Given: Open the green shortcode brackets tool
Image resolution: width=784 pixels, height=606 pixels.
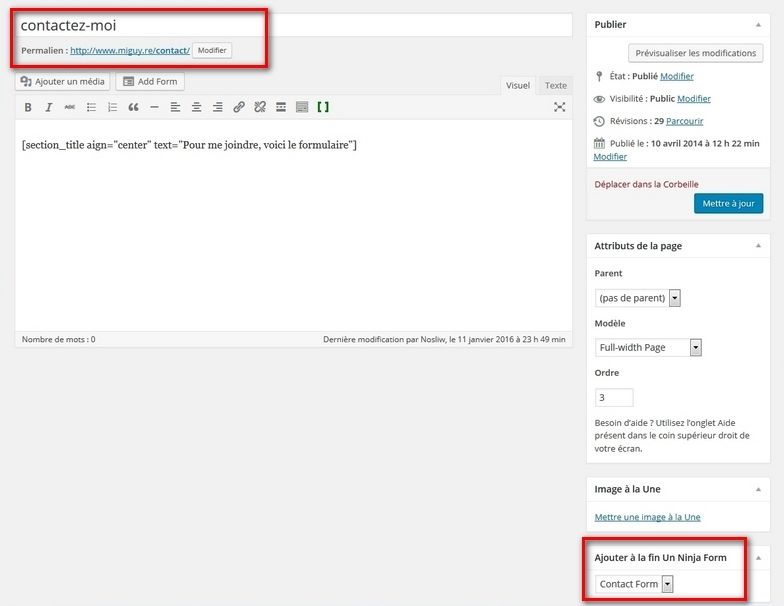Looking at the screenshot, I should click(x=323, y=107).
